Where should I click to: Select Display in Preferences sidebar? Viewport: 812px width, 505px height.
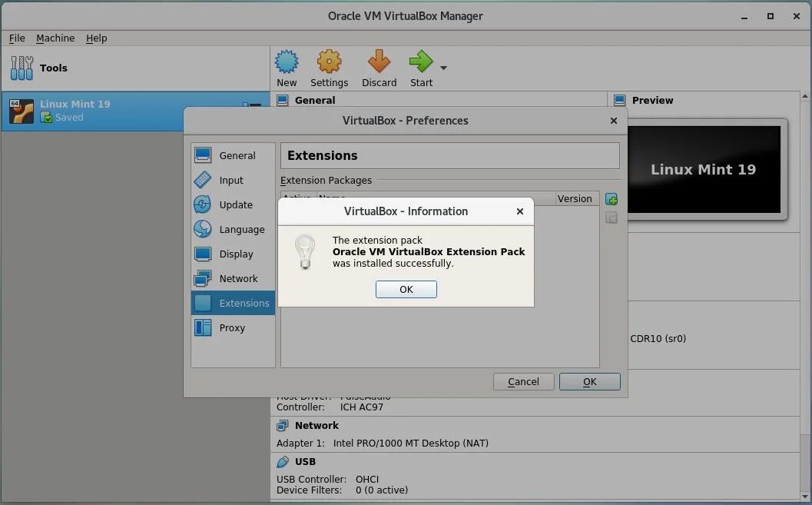tap(233, 254)
